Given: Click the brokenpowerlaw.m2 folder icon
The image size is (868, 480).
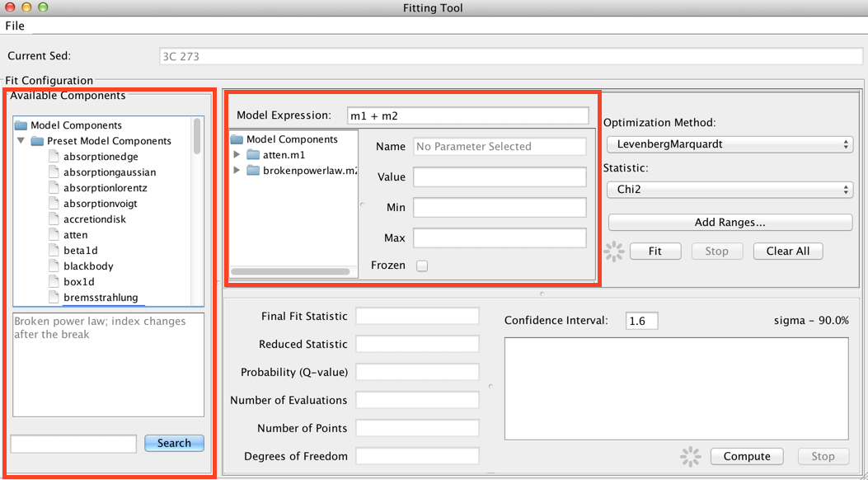Looking at the screenshot, I should coord(253,171).
